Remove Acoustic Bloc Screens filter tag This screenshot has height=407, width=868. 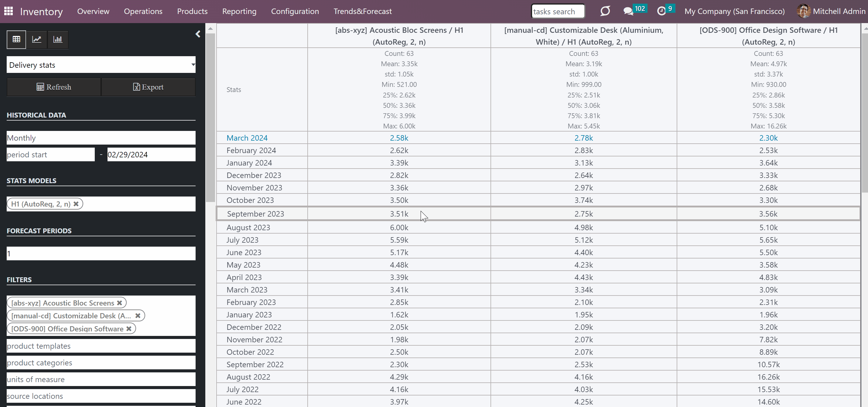click(119, 303)
